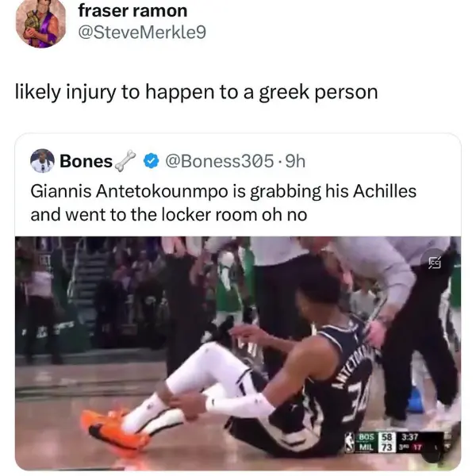Click the NBA logo in the score overlay
This screenshot has width=476, height=476.
(x=351, y=442)
